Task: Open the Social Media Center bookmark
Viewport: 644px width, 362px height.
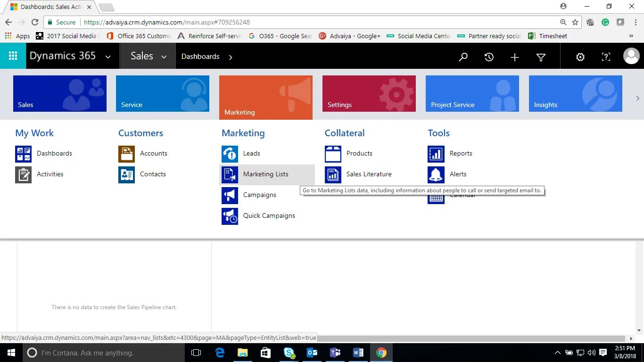Action: 419,36
